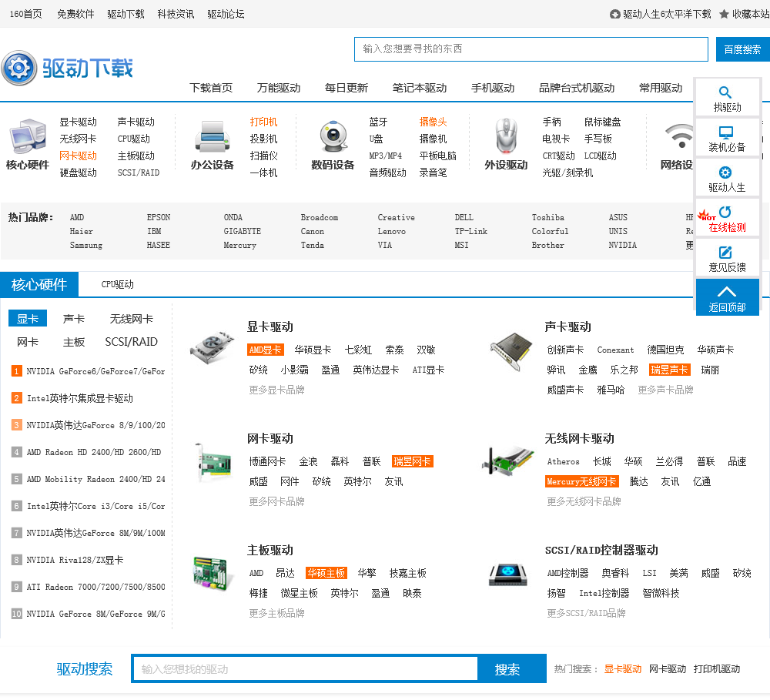Open 下载首页 in the main navigation
This screenshot has height=700, width=770.
(x=211, y=88)
